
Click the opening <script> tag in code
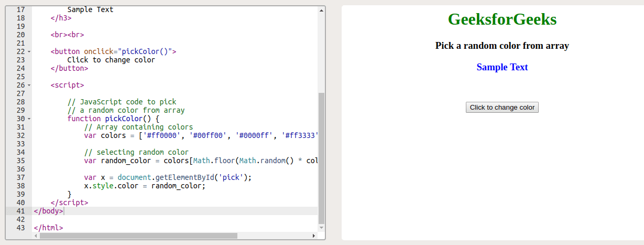[67, 85]
